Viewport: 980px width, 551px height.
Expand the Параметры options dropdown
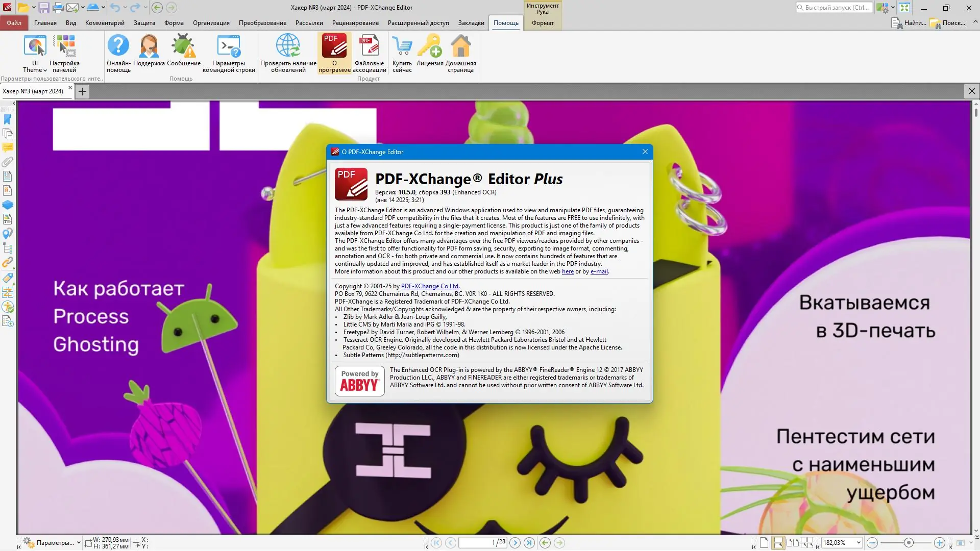point(79,543)
